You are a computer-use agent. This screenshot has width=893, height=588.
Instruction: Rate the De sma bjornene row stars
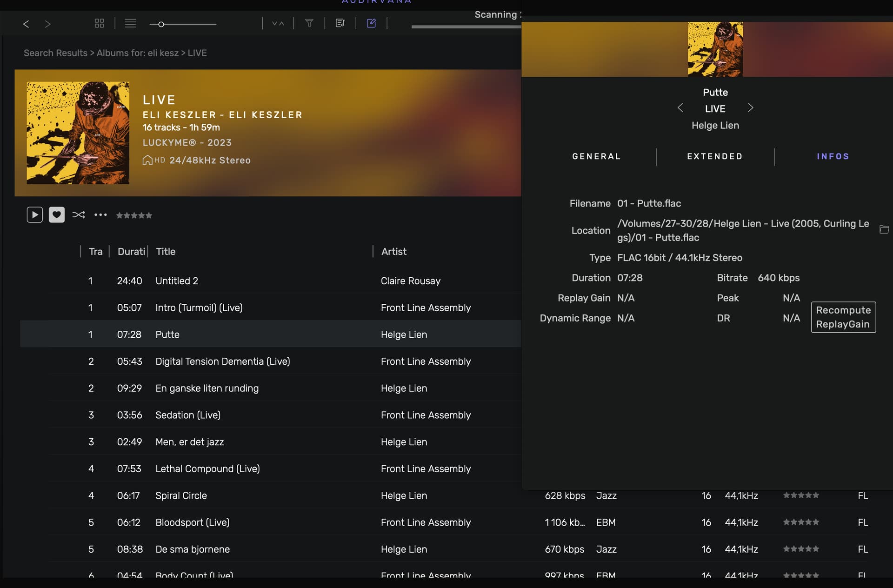(x=801, y=549)
